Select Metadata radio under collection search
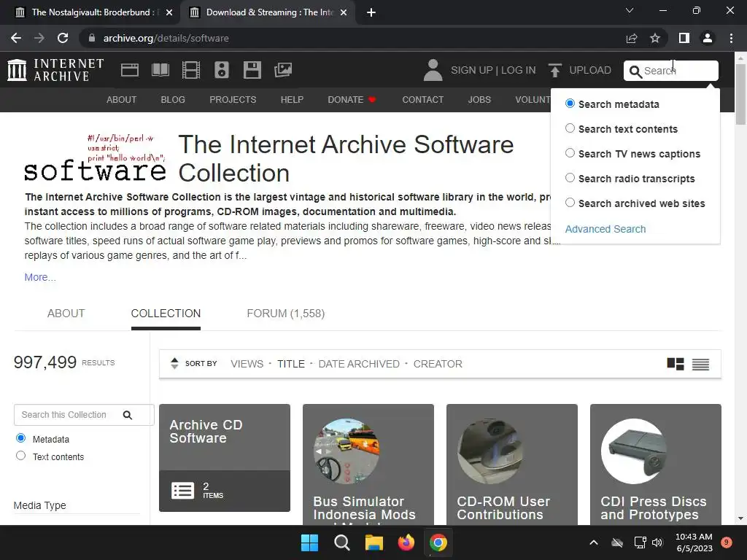Viewport: 747px width, 560px height. [x=21, y=438]
